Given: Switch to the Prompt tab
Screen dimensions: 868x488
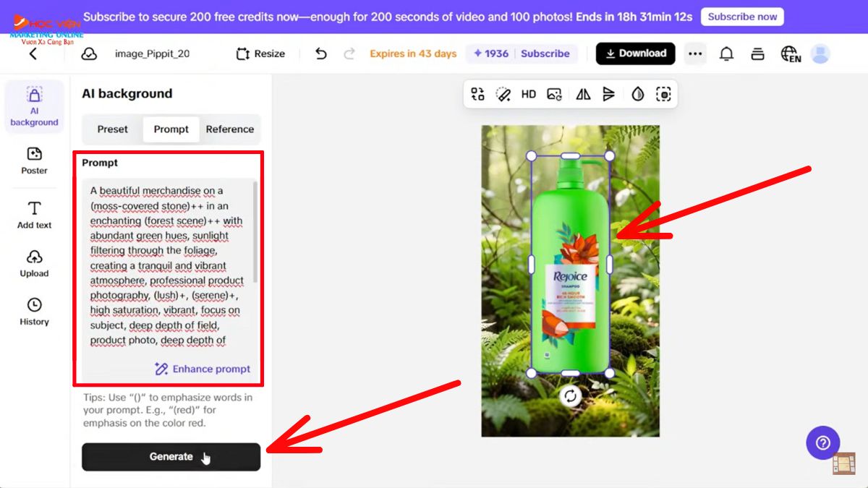Looking at the screenshot, I should pos(171,129).
